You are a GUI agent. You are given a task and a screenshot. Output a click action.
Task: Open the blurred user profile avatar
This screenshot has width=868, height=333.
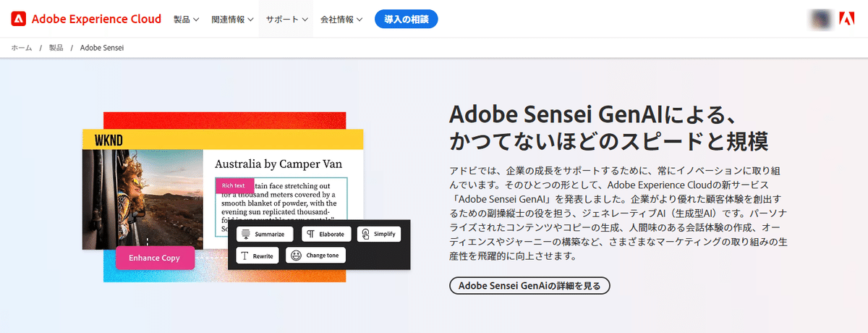[821, 19]
